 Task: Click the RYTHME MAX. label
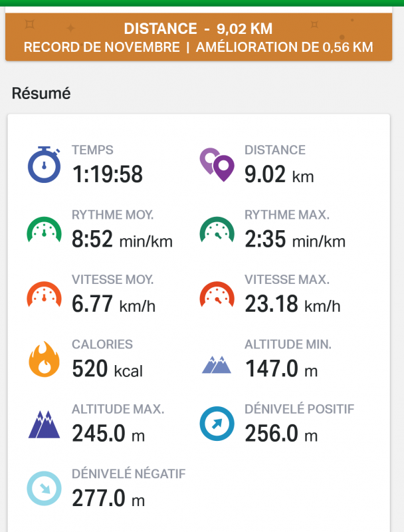click(x=287, y=215)
